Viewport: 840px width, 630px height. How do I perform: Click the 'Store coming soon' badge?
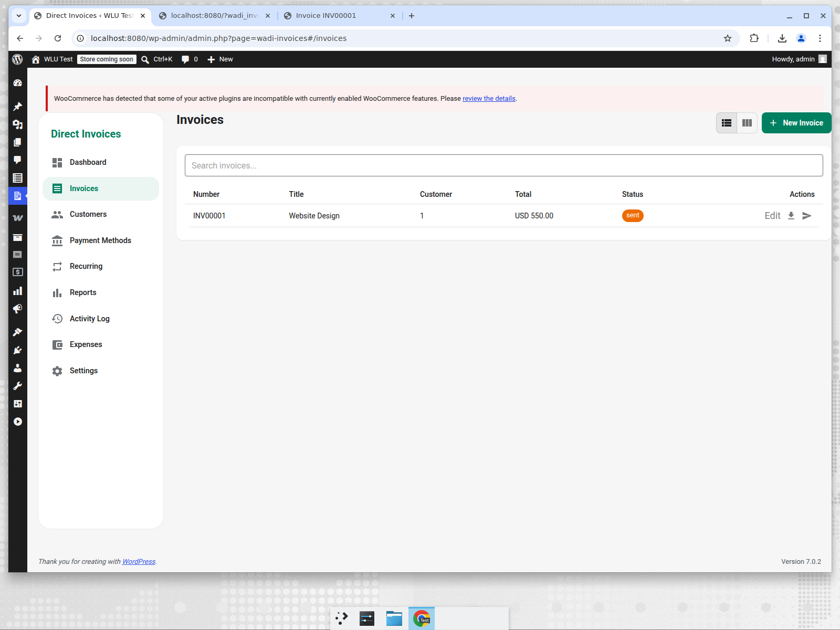click(x=107, y=59)
